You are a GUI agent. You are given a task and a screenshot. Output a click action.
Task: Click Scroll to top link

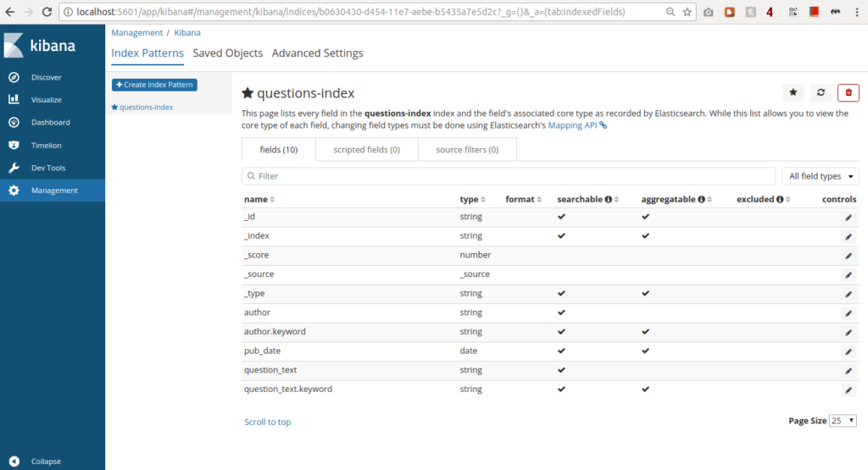(x=267, y=422)
